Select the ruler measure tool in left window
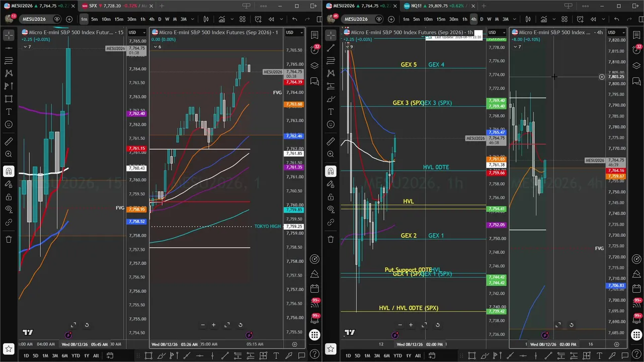 pyautogui.click(x=9, y=141)
